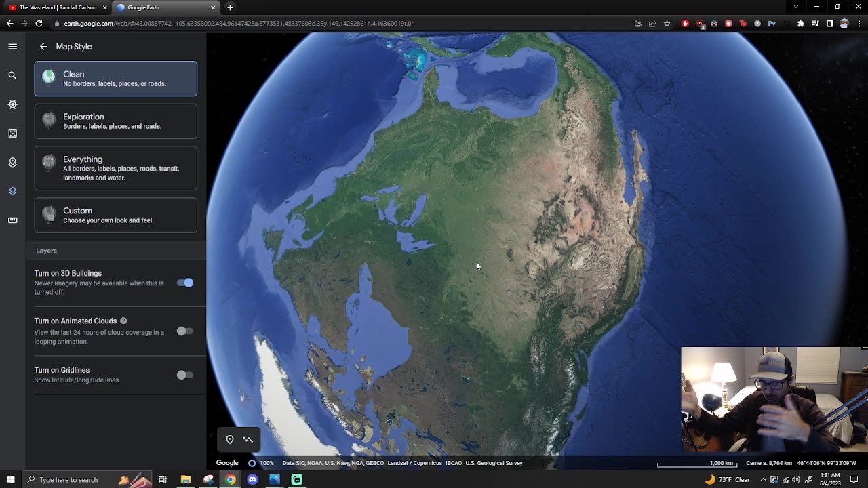
Task: Open volume control in system tray
Action: coord(796,480)
